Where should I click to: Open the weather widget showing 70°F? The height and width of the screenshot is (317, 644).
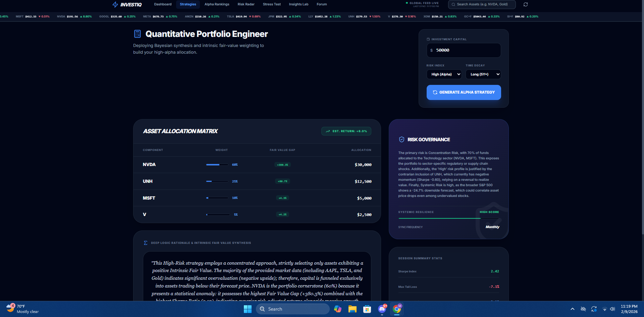tap(22, 309)
